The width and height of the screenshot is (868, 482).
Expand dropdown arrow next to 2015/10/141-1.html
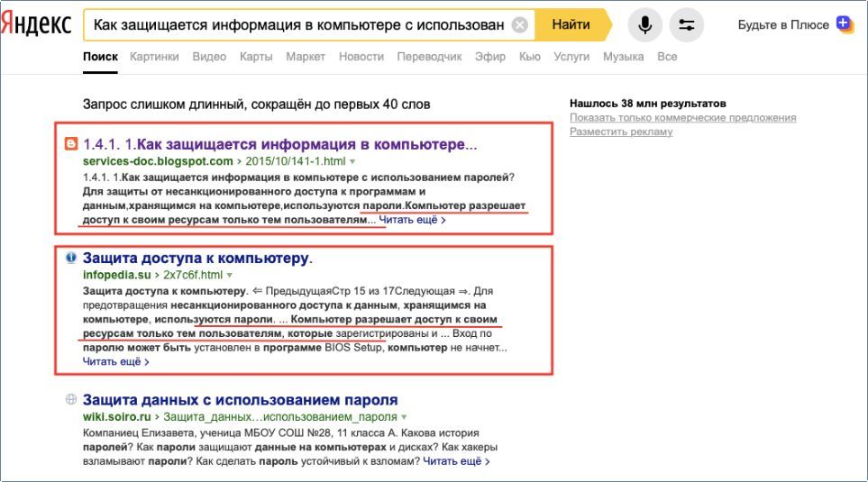tap(352, 161)
